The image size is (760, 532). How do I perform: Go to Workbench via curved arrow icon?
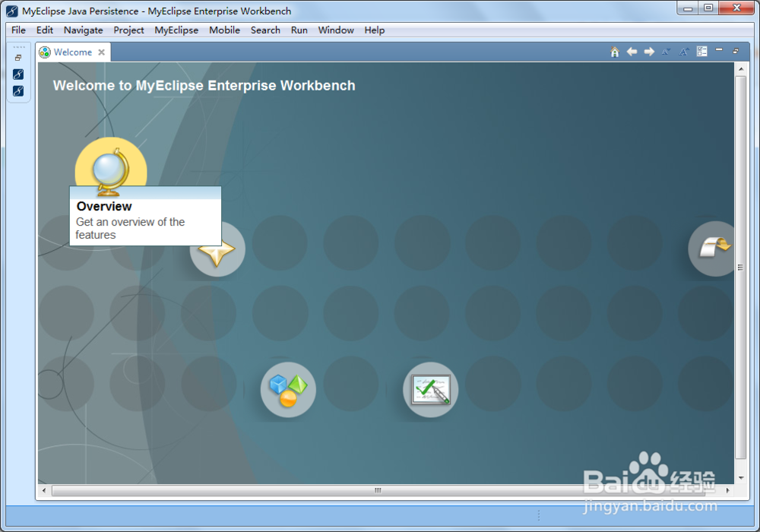(713, 249)
